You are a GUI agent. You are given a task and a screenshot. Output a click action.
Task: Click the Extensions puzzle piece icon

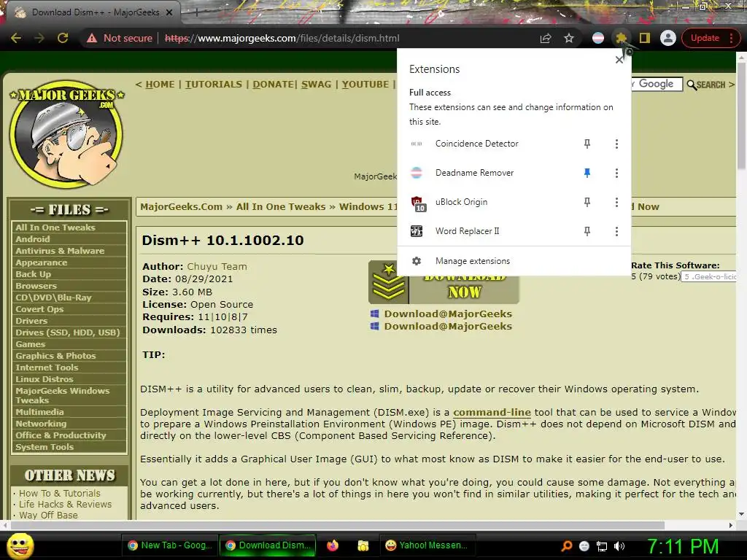(621, 38)
